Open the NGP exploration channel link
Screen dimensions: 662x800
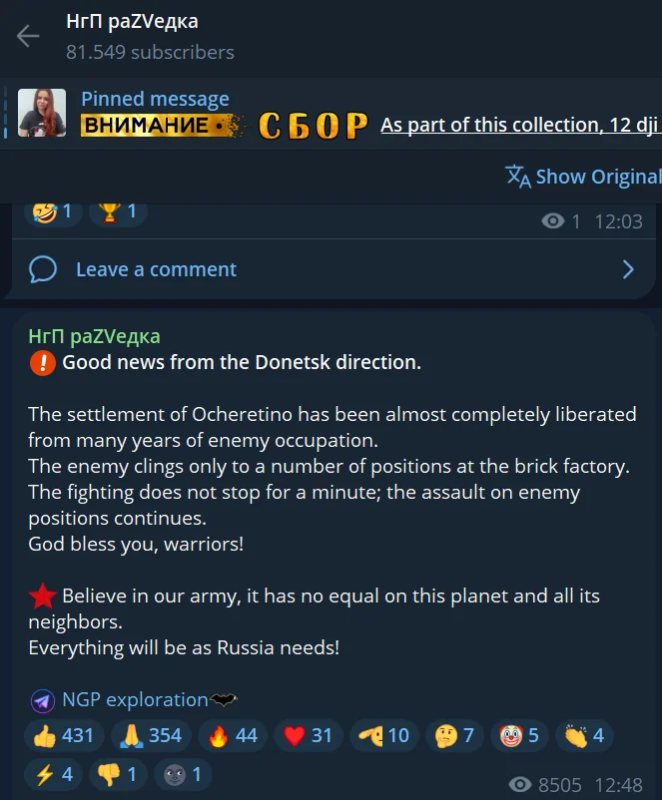pyautogui.click(x=135, y=699)
